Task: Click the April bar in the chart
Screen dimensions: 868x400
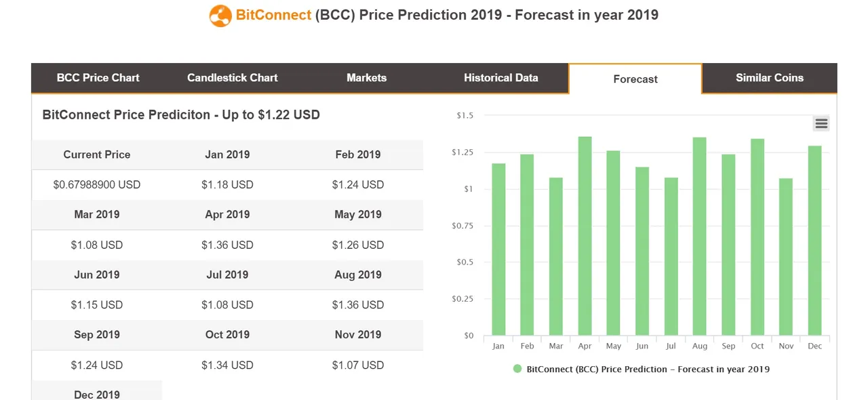Action: [x=585, y=237]
